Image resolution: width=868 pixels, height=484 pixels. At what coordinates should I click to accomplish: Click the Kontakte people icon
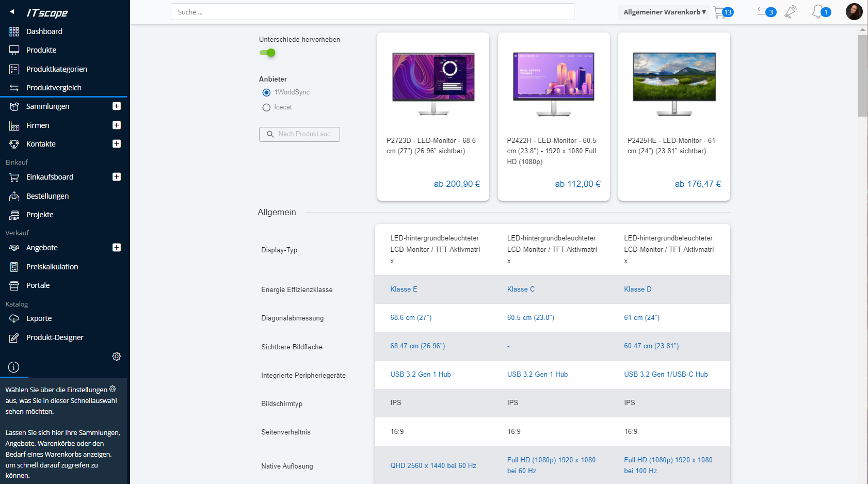[14, 144]
